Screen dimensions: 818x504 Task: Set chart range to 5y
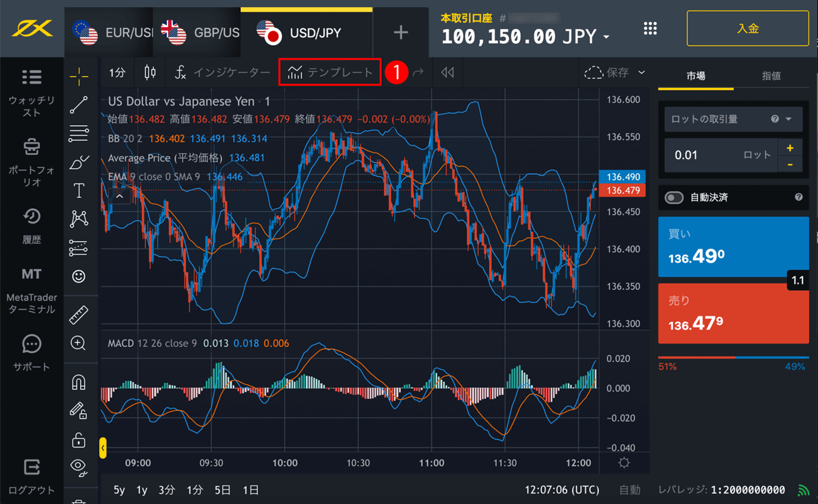pyautogui.click(x=119, y=490)
